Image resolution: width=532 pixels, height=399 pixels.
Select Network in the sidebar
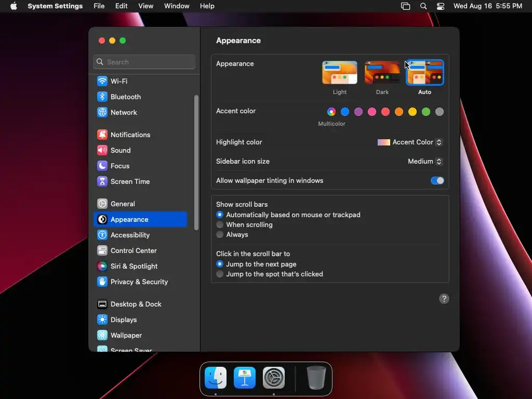pyautogui.click(x=140, y=112)
